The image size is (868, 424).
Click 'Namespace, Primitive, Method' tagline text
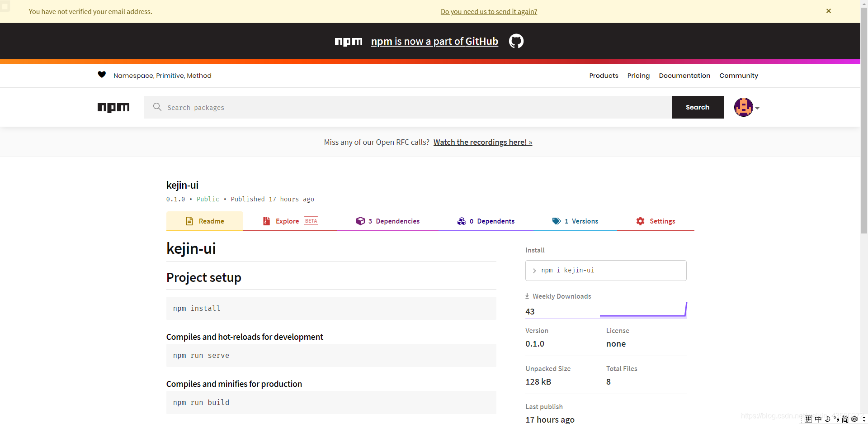[x=162, y=76]
